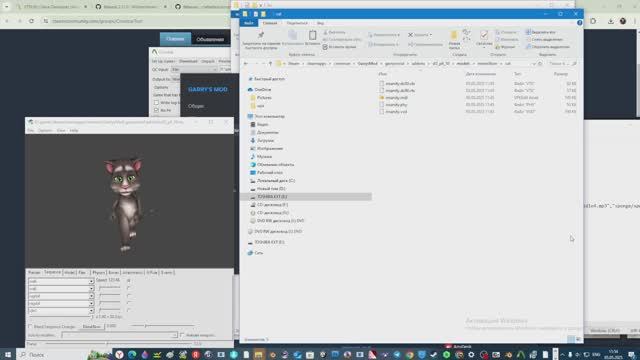Select the .mdl model file
The height and width of the screenshot is (360, 640).
point(396,98)
